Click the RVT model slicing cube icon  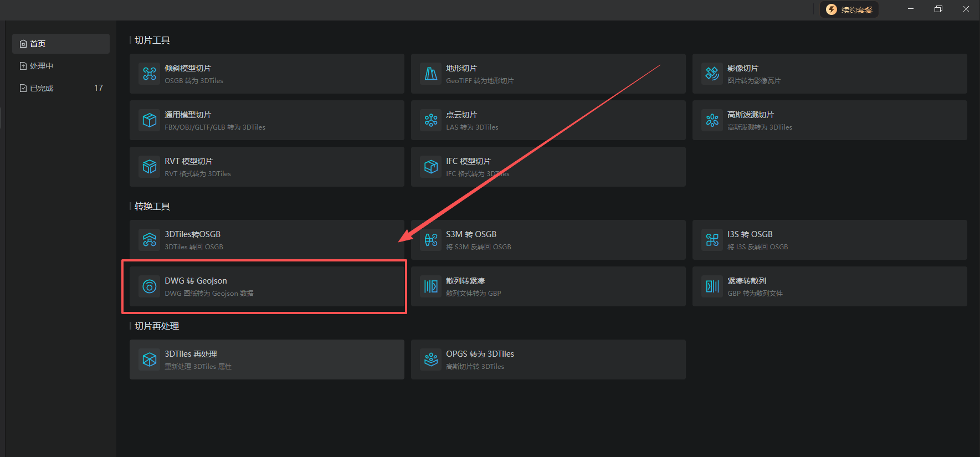[x=150, y=167]
